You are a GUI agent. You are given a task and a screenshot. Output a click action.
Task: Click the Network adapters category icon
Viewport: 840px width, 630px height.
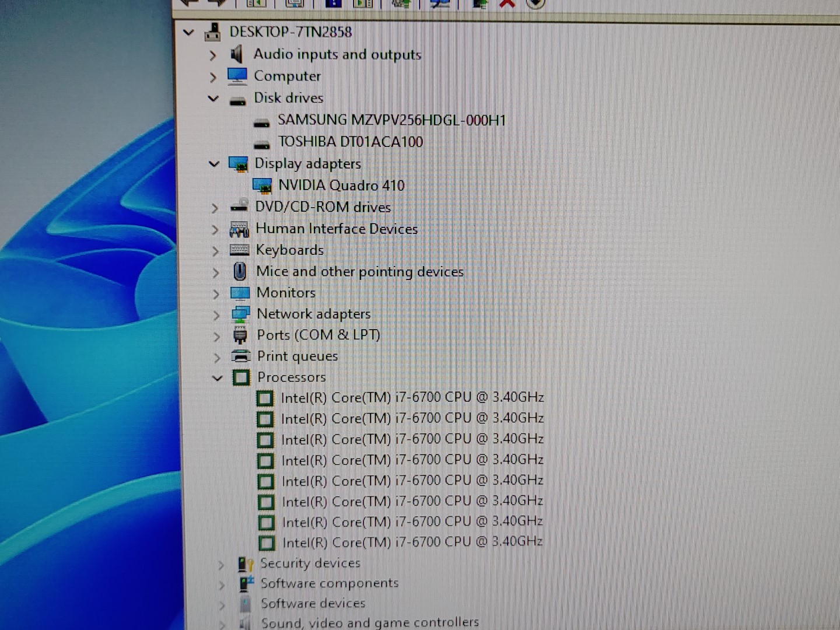coord(240,314)
